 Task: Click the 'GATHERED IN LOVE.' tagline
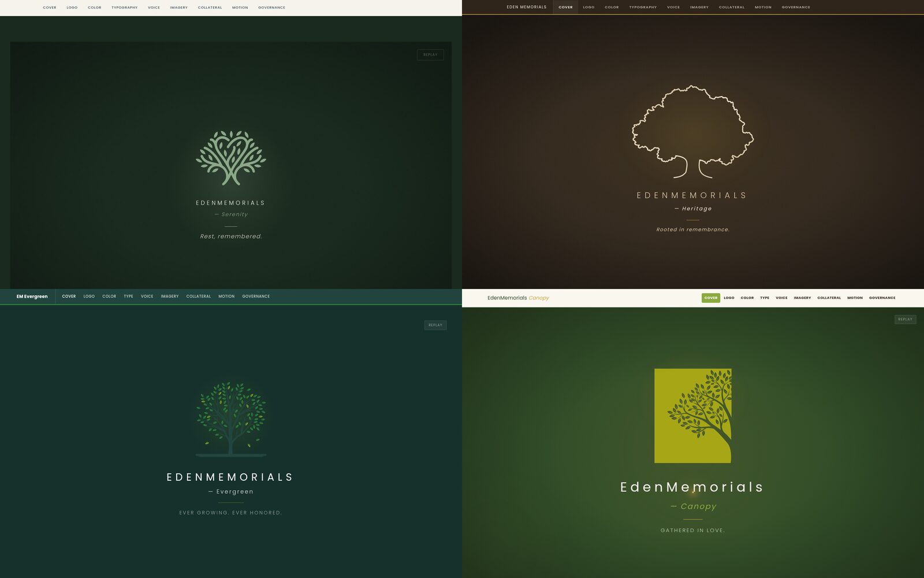coord(692,530)
